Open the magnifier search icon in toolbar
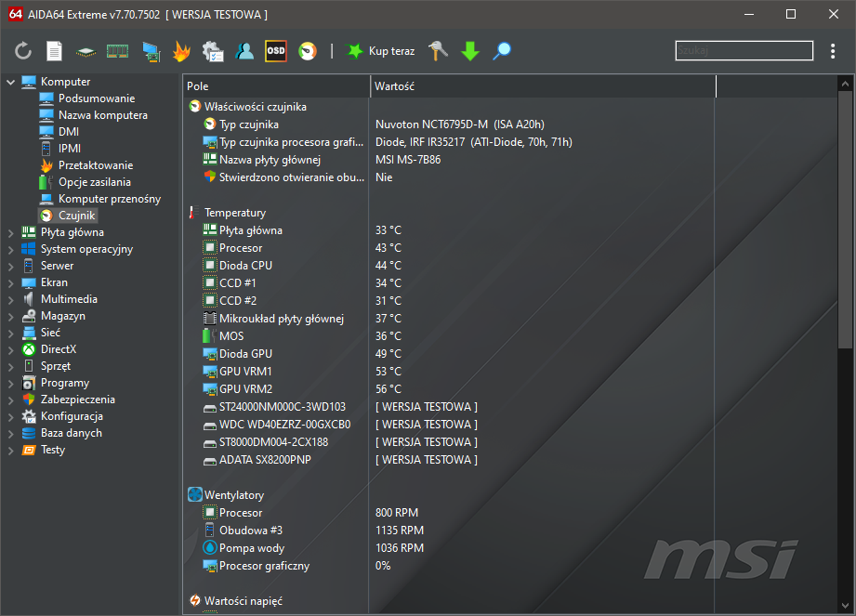The width and height of the screenshot is (856, 616). (502, 51)
